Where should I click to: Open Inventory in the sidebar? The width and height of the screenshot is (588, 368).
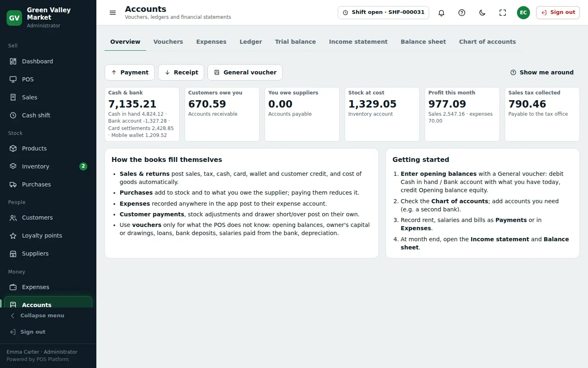[x=48, y=166]
